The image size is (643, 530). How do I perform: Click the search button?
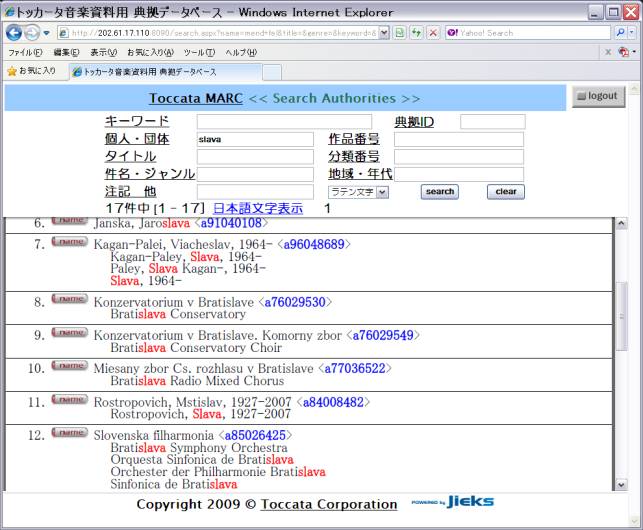pos(440,192)
